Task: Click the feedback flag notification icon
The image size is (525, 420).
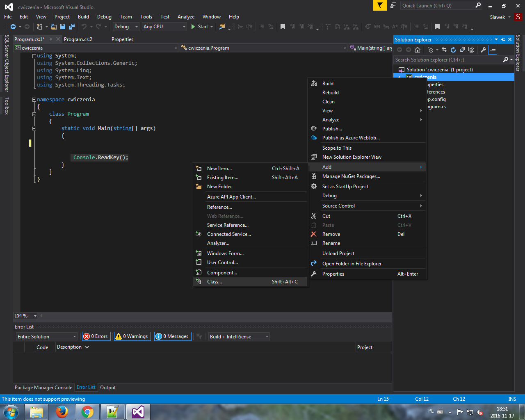Action: click(380, 5)
